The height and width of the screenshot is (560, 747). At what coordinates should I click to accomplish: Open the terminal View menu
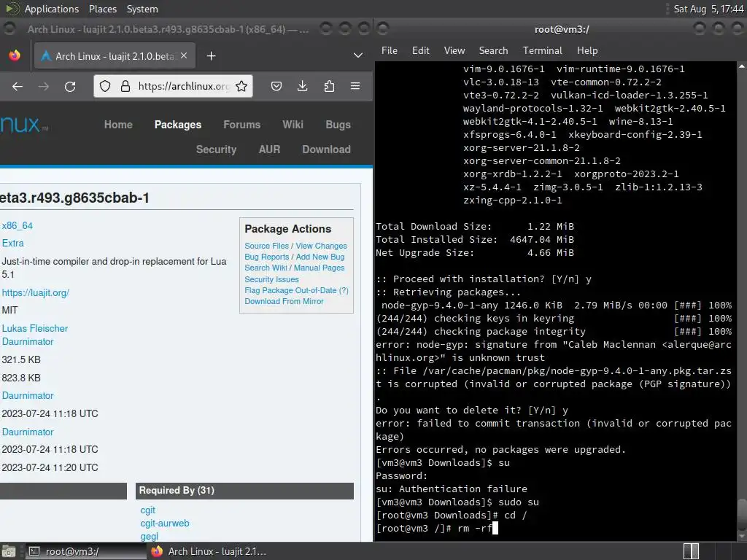pyautogui.click(x=454, y=50)
